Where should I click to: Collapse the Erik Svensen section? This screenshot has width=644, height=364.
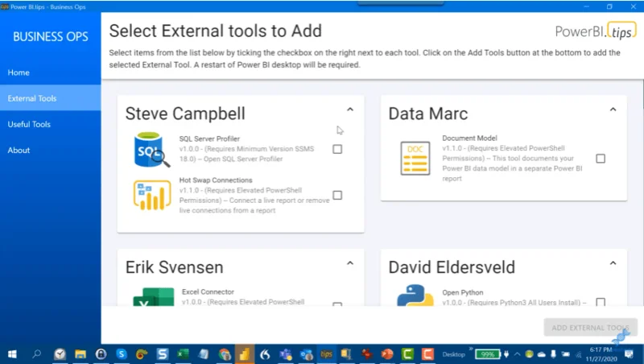tap(350, 263)
